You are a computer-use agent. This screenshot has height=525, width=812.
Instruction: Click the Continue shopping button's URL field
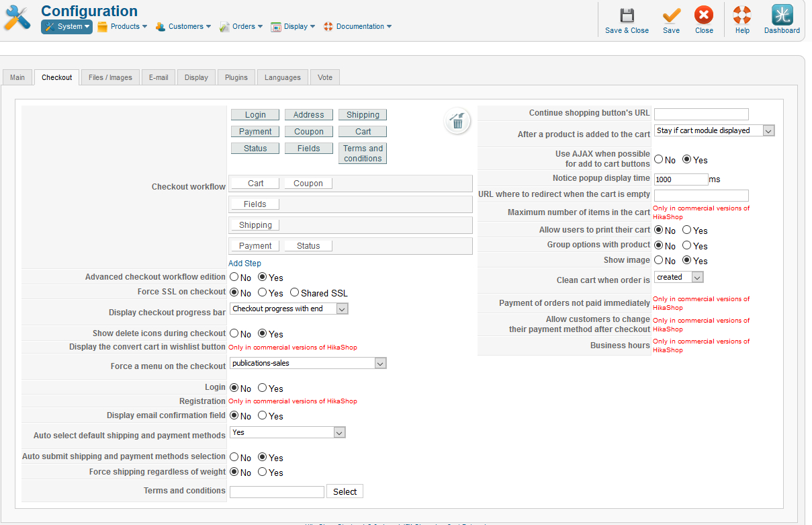click(701, 114)
